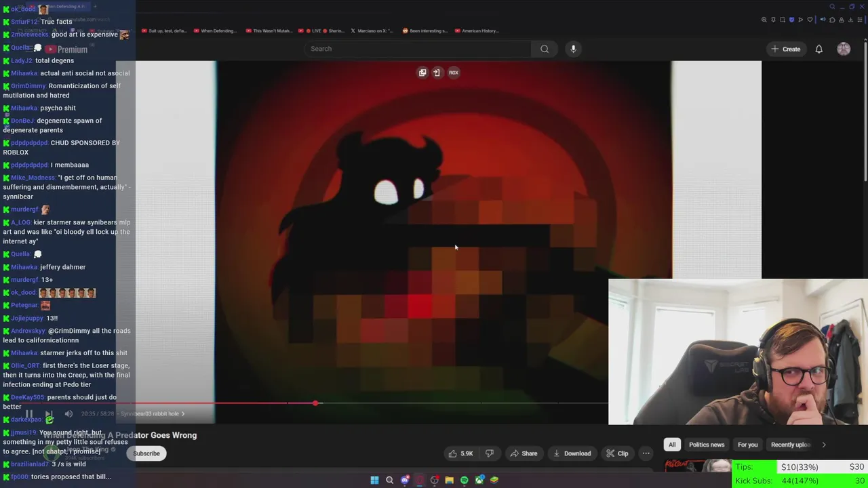Click the browser shield adblock icon
This screenshot has width=868, height=488.
tap(791, 20)
